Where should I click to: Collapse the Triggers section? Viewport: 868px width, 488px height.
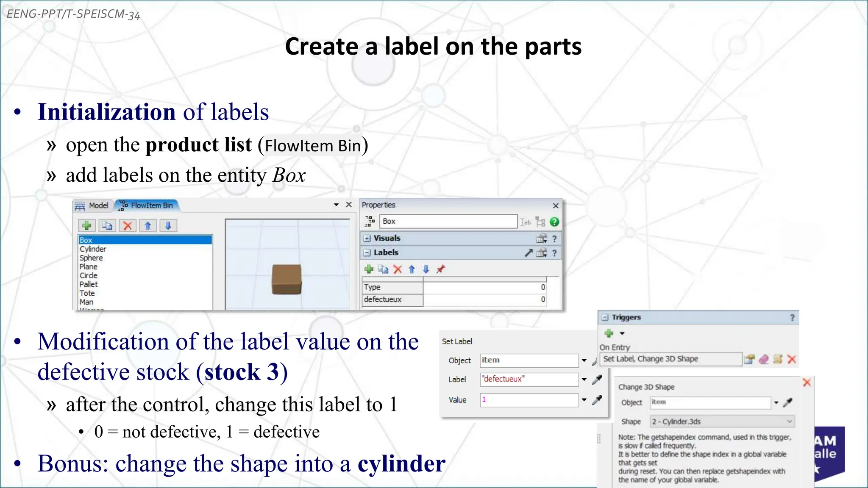(x=605, y=317)
